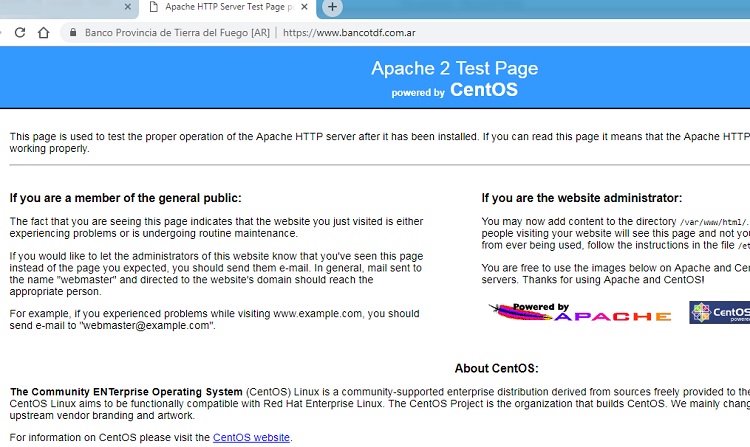This screenshot has width=750, height=447.
Task: Open a new tab with the plus button
Action: pyautogui.click(x=333, y=8)
